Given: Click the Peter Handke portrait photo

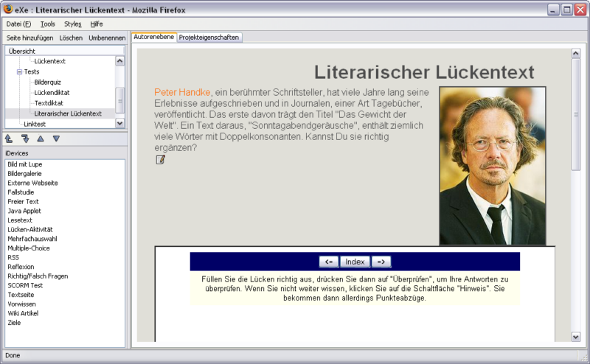Looking at the screenshot, I should click(493, 166).
